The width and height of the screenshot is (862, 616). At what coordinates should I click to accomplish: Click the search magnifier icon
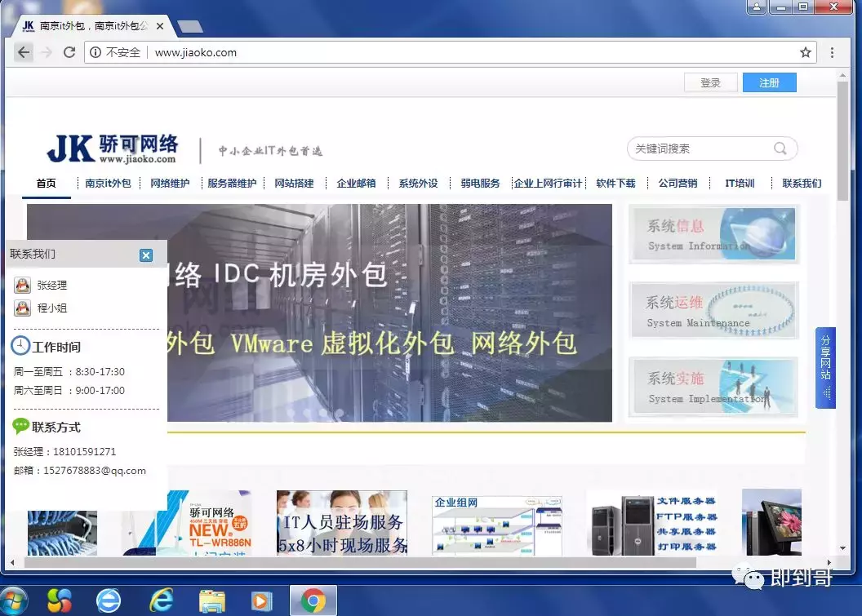click(x=781, y=148)
